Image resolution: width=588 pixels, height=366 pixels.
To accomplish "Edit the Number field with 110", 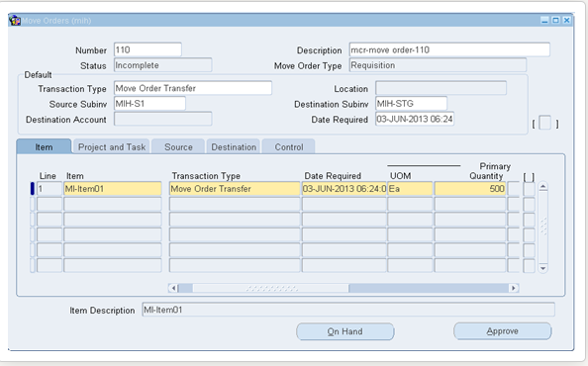I will pos(147,49).
